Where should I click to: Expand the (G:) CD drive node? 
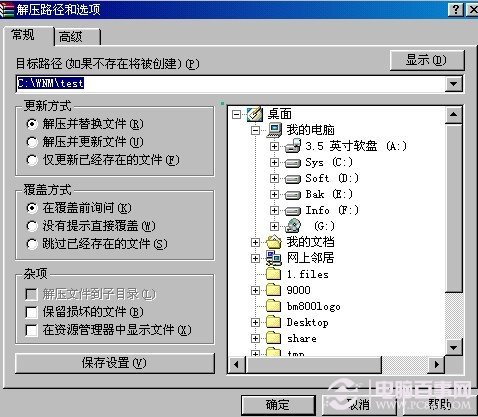pos(274,226)
